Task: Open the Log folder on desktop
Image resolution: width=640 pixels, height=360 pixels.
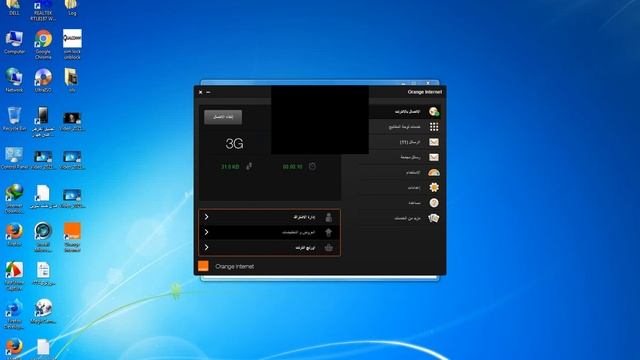Action: click(x=72, y=8)
